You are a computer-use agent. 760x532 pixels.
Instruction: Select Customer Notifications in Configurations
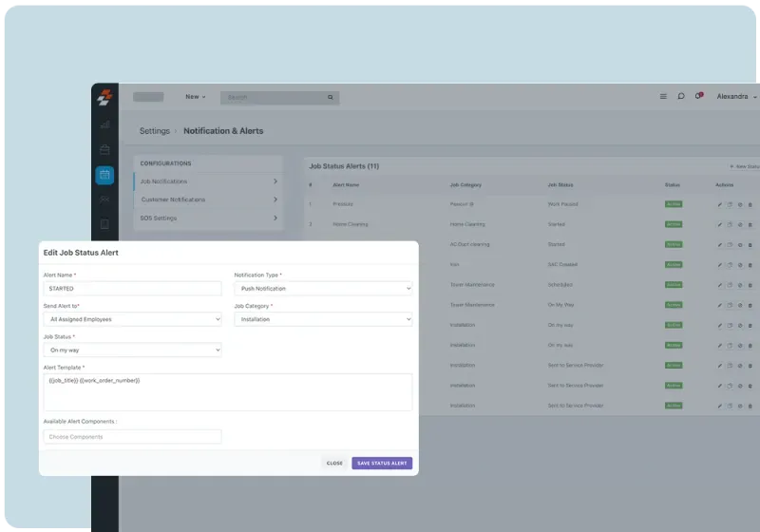pyautogui.click(x=209, y=199)
